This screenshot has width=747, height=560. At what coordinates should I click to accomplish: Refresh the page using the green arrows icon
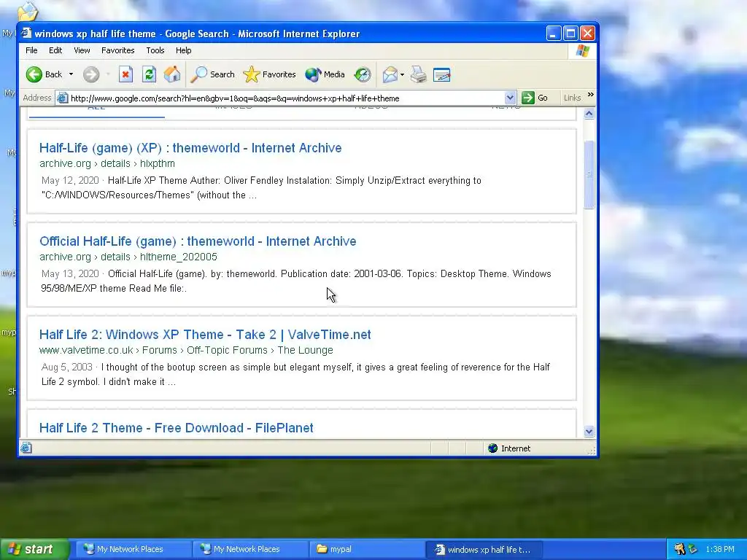tap(149, 74)
